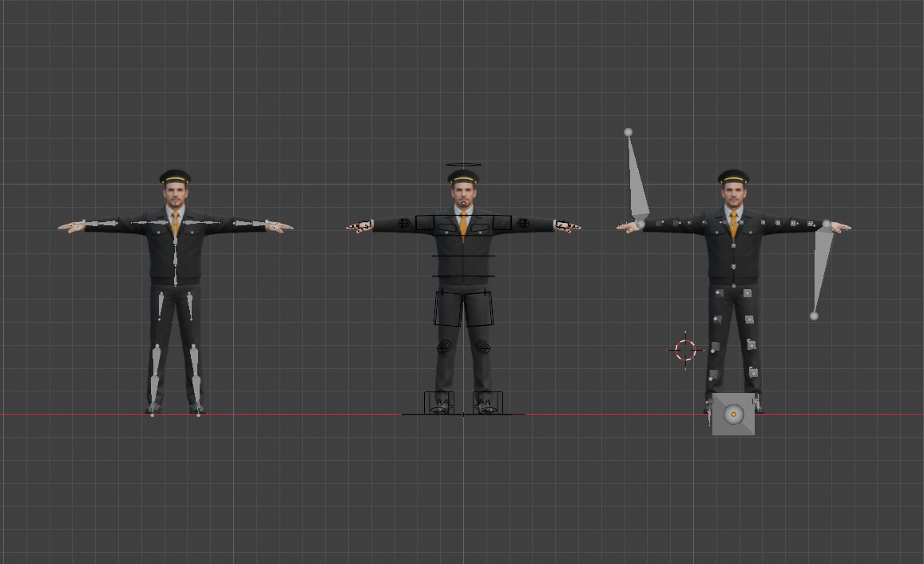
Task: Select middle character's screen-right knee circle control
Action: pos(482,348)
